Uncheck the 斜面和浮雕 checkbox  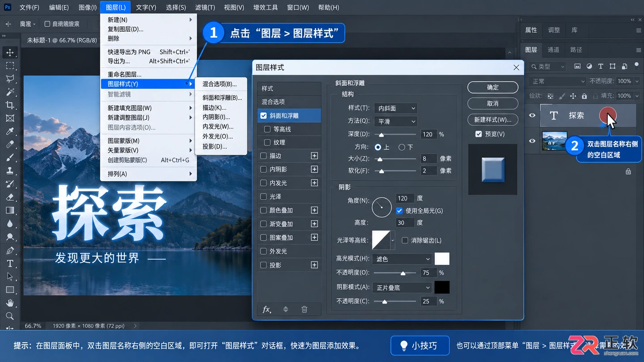pos(263,116)
